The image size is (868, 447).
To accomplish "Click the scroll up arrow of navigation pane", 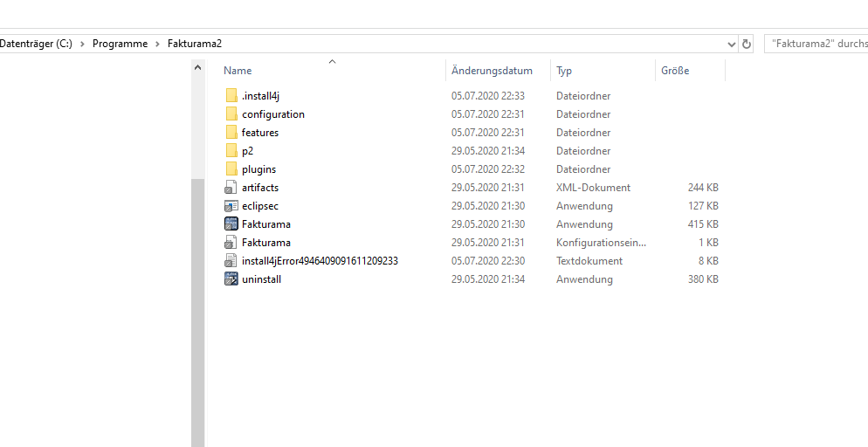I will point(197,67).
